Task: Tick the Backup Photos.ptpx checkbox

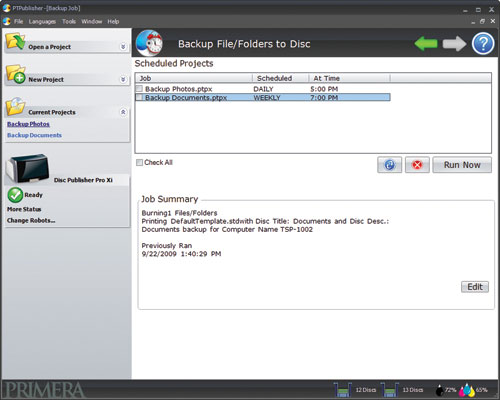Action: [139, 89]
